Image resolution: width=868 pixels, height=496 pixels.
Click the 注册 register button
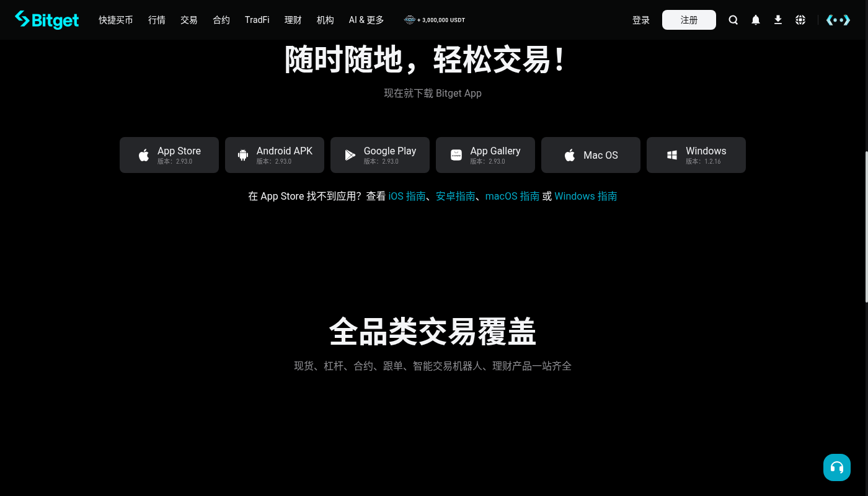pyautogui.click(x=689, y=20)
